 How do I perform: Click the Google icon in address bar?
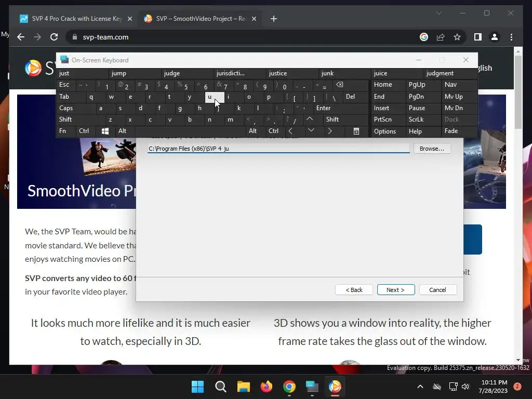tap(424, 37)
